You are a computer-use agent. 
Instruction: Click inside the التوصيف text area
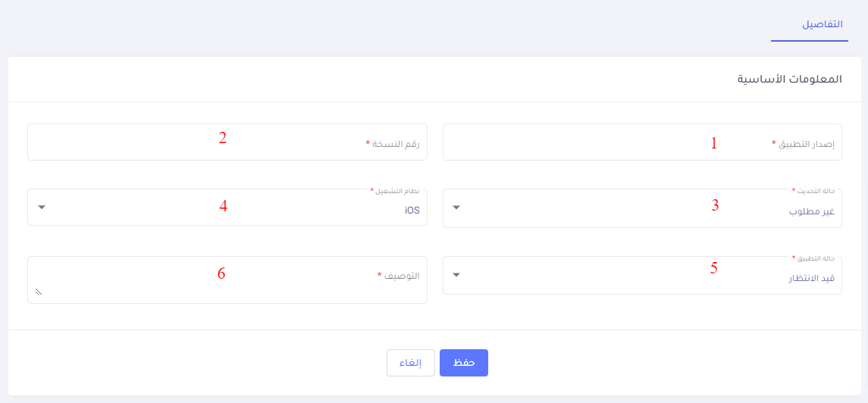(x=227, y=280)
